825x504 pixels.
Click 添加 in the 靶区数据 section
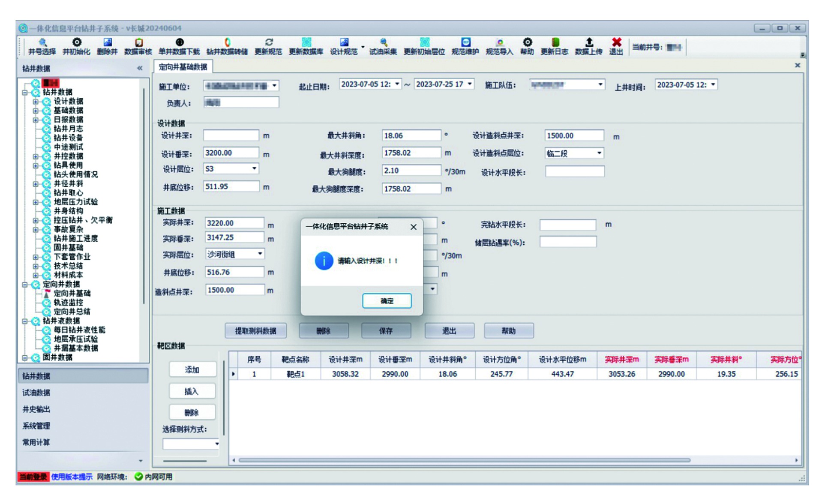tap(192, 369)
